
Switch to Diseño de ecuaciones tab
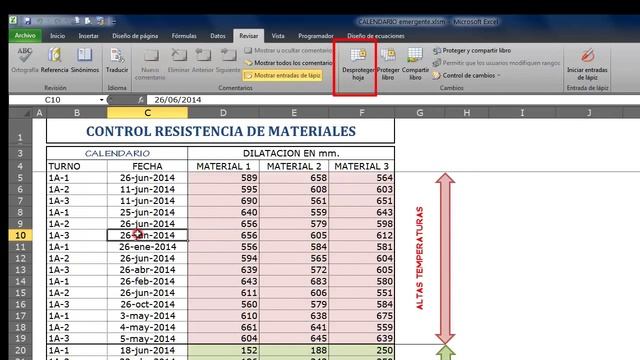click(376, 36)
